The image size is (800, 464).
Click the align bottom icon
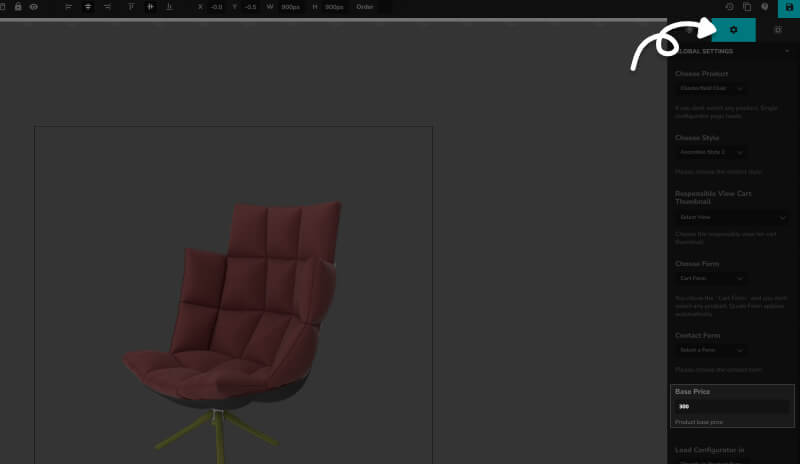[x=169, y=7]
